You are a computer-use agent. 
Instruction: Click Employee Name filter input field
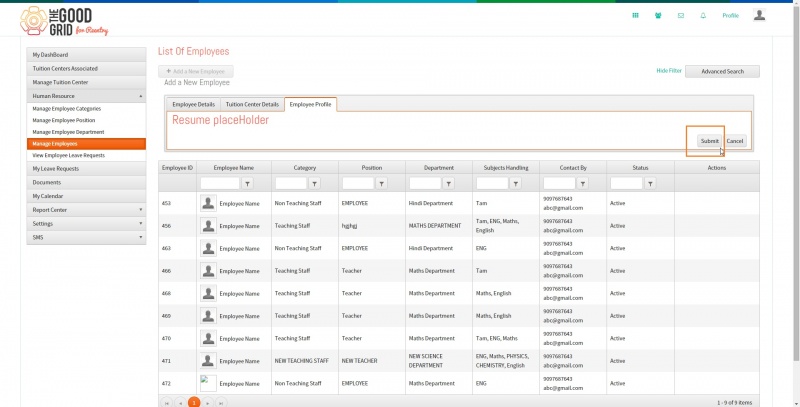[x=220, y=183]
